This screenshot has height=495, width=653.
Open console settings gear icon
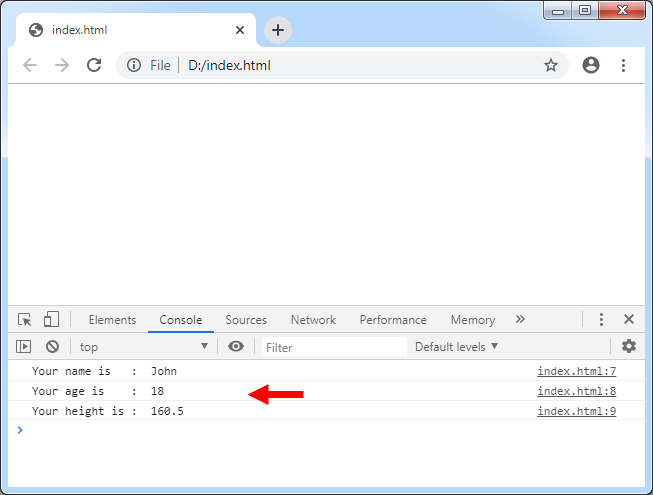coord(628,347)
